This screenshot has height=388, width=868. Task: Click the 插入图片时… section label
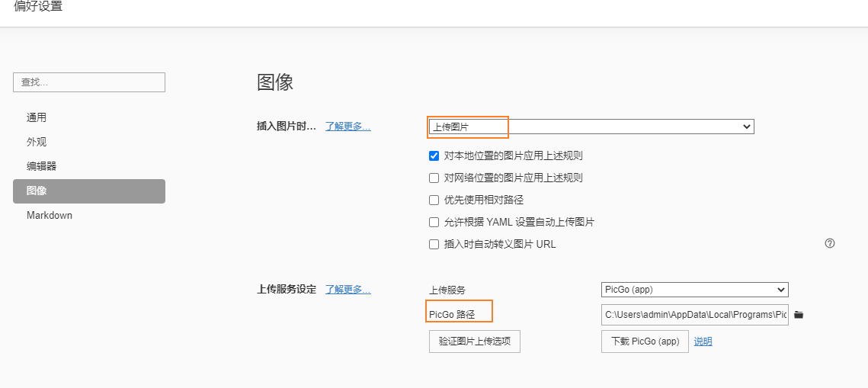click(x=287, y=127)
